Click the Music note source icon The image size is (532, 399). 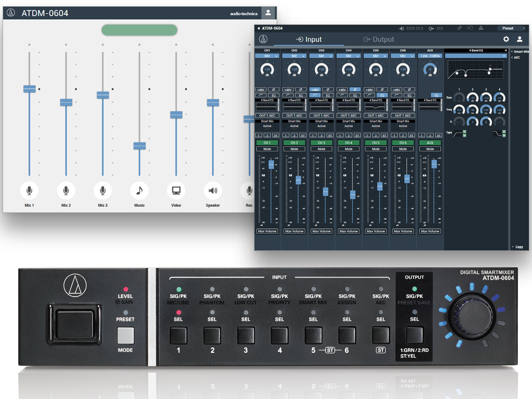139,190
